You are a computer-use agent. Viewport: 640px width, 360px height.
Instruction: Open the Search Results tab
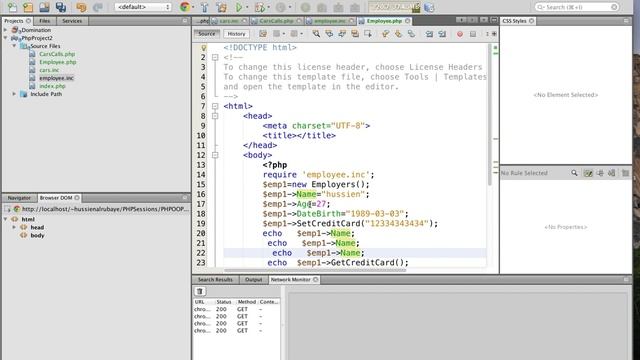tap(215, 280)
